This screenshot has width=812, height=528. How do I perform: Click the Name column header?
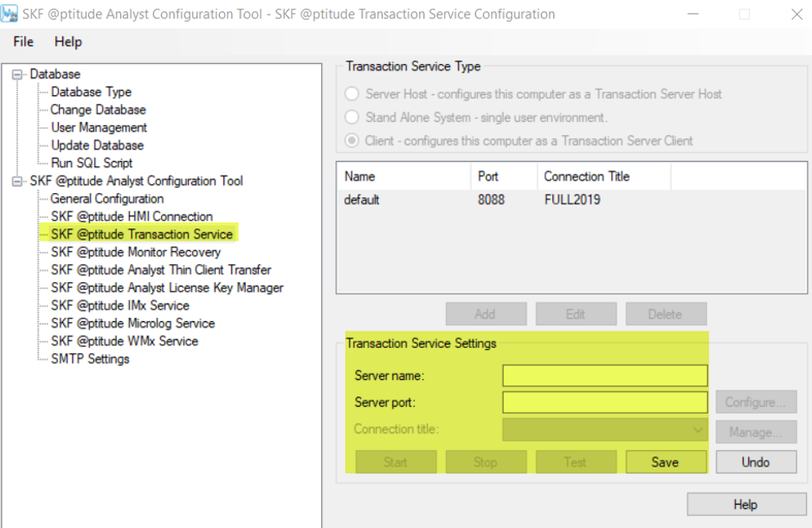(x=404, y=177)
